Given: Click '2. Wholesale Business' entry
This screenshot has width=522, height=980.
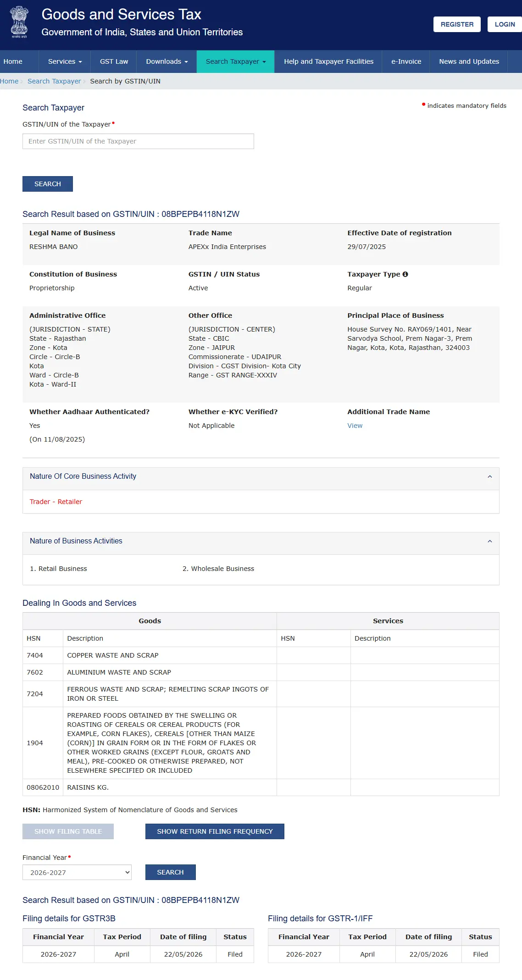Looking at the screenshot, I should (218, 569).
